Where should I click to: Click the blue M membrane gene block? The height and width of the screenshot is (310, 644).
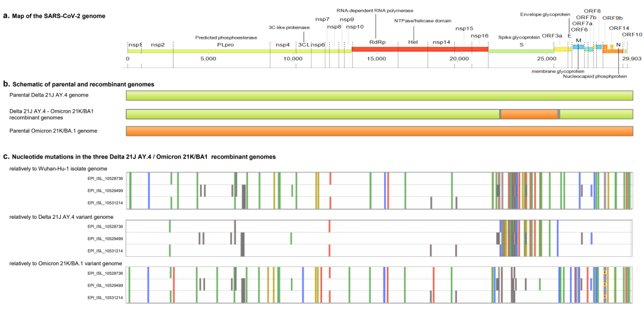point(578,46)
